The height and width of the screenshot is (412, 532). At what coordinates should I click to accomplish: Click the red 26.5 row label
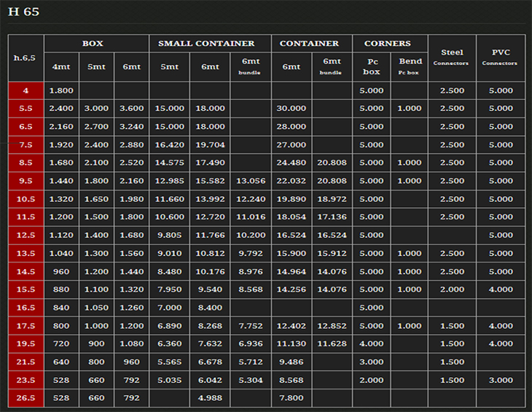click(26, 398)
